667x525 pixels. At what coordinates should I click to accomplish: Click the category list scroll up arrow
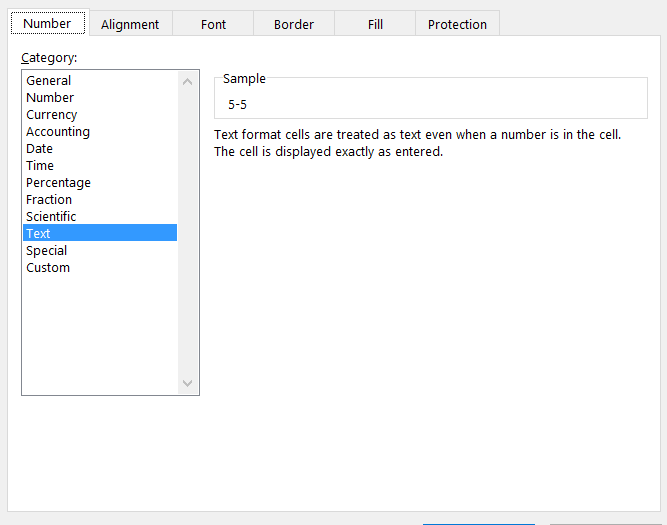click(188, 82)
